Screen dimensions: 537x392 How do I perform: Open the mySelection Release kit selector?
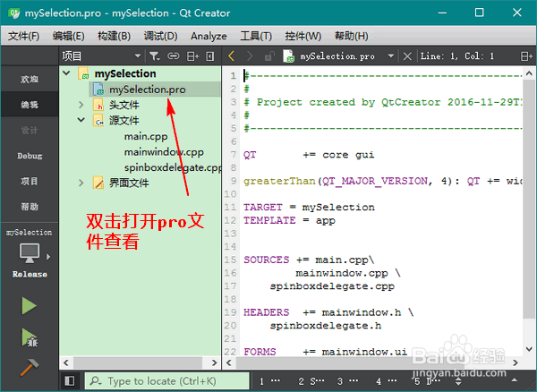pyautogui.click(x=30, y=255)
